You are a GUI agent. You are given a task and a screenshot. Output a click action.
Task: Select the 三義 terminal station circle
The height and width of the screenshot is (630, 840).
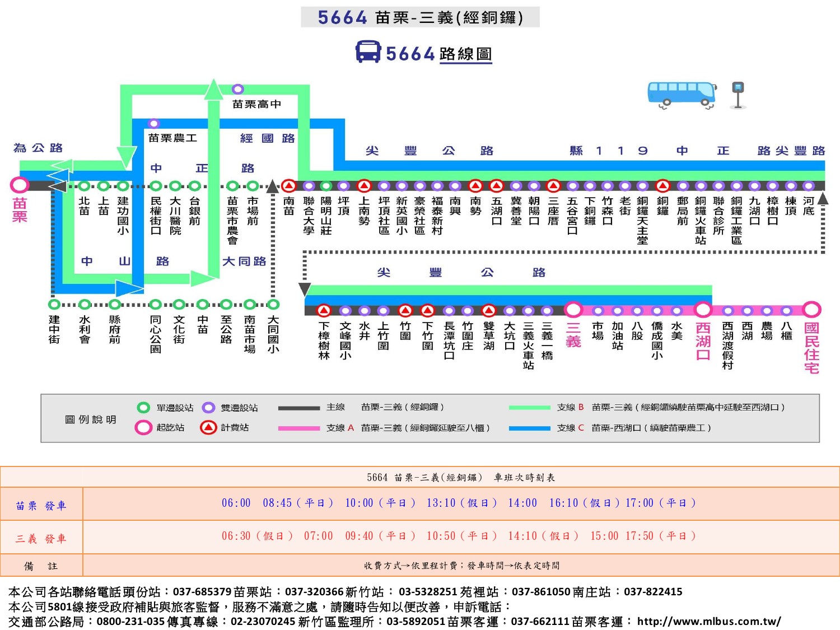573,310
